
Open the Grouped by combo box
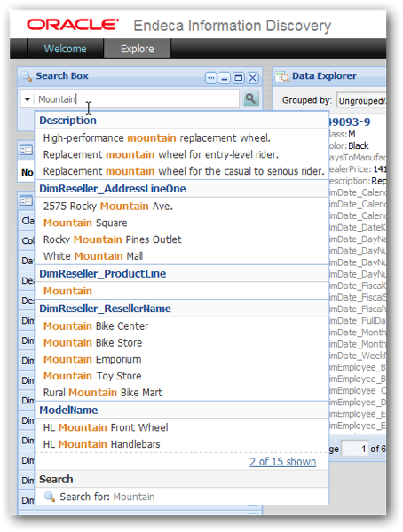coord(361,100)
